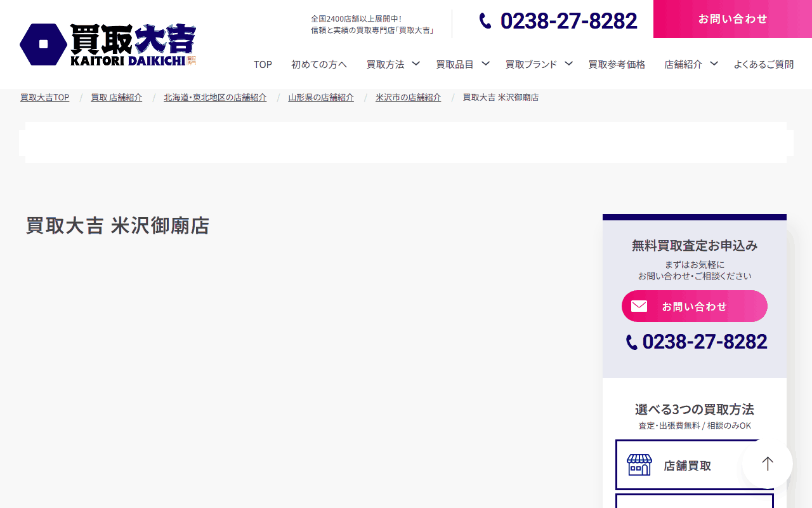The height and width of the screenshot is (508, 812).
Task: Open the 初めての方へ menu item
Action: pos(319,64)
